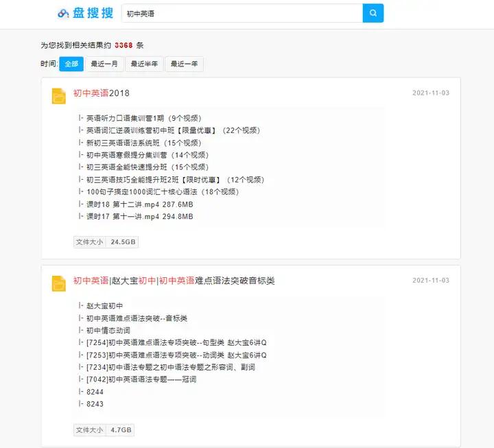Filter results by 最近一年
This screenshot has height=448, width=494.
pos(184,64)
